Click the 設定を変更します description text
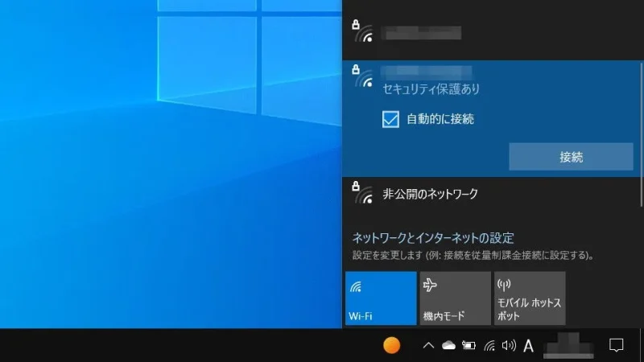The image size is (644, 362). pyautogui.click(x=473, y=255)
